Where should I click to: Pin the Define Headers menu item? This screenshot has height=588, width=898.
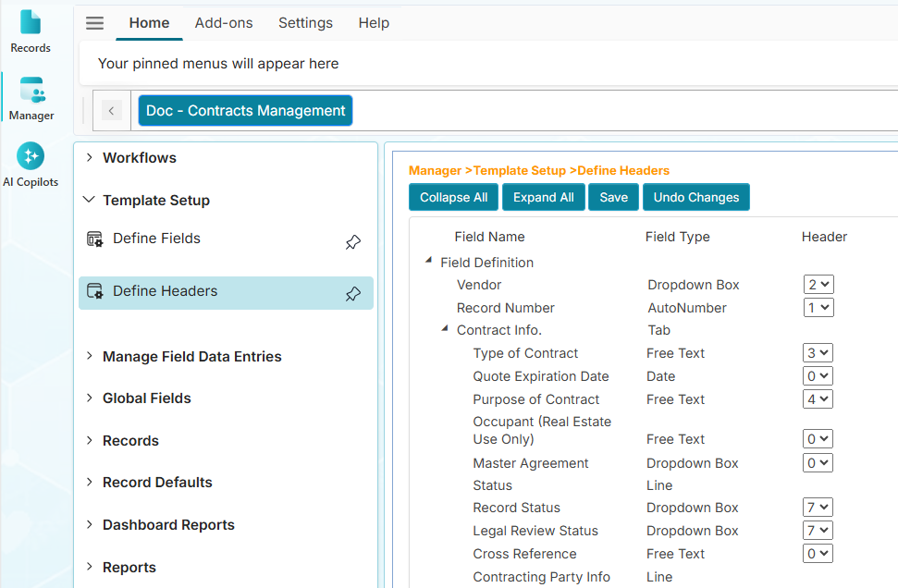tap(352, 294)
